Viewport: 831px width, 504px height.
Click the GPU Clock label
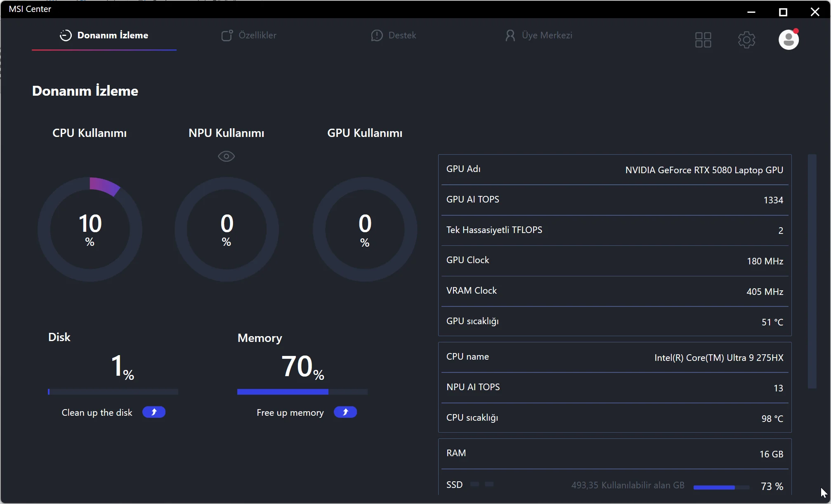(x=467, y=260)
